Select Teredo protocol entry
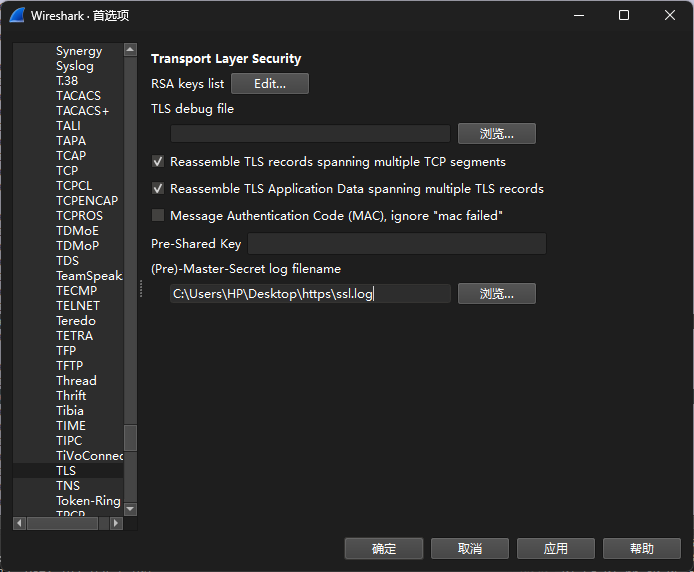Image resolution: width=694 pixels, height=572 pixels. 76,321
